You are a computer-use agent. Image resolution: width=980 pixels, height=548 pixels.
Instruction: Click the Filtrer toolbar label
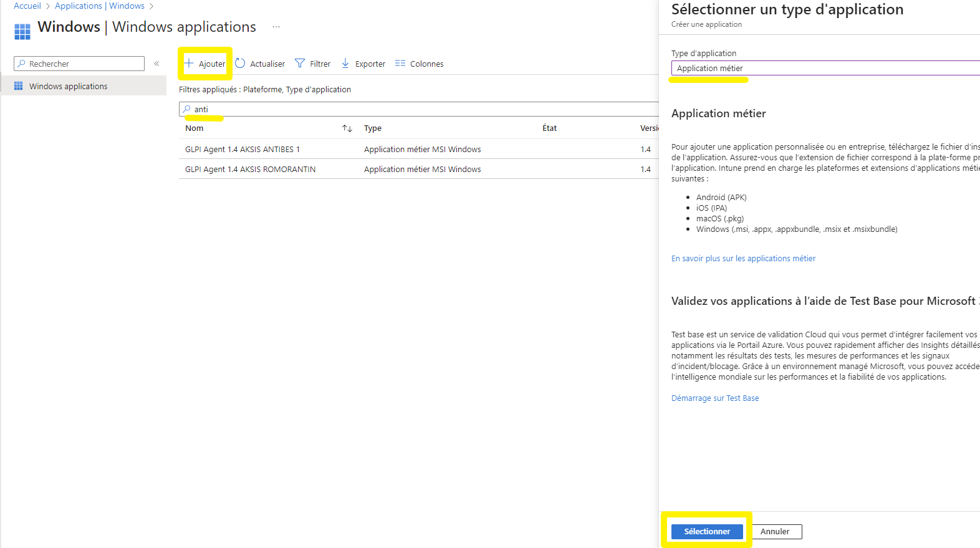click(320, 64)
